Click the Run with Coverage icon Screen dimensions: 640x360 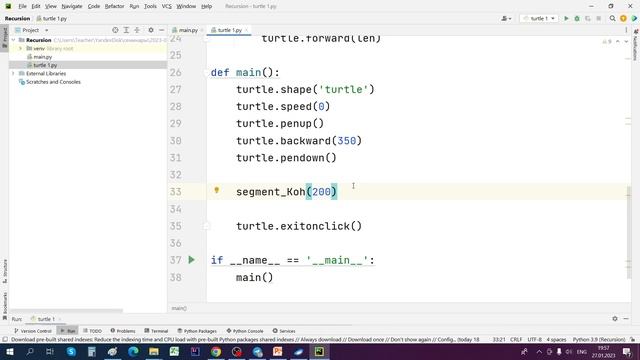[x=588, y=18]
